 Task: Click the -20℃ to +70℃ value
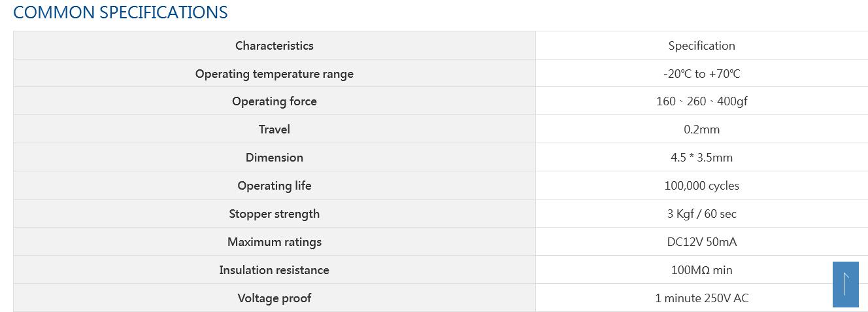[x=701, y=74]
